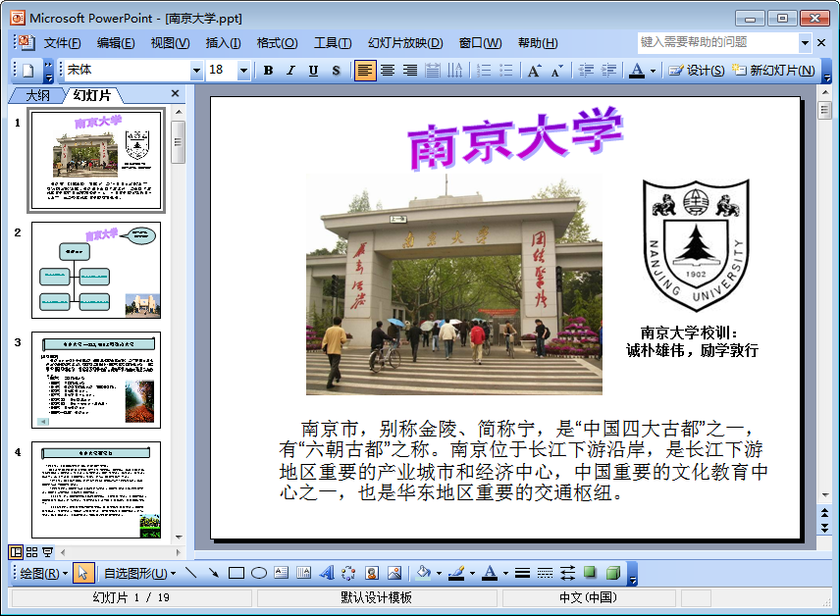840x616 pixels.
Task: Open the 帮助(H) menu
Action: pos(538,43)
